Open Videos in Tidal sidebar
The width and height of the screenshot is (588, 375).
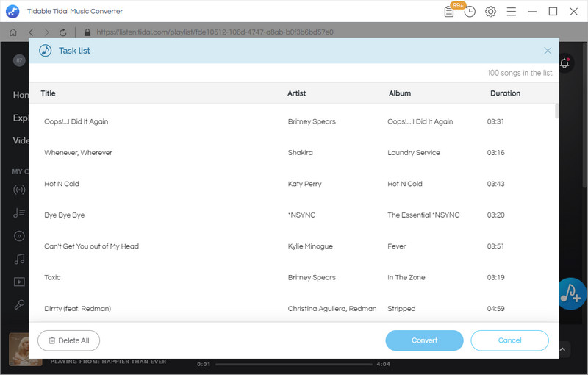[x=21, y=140]
